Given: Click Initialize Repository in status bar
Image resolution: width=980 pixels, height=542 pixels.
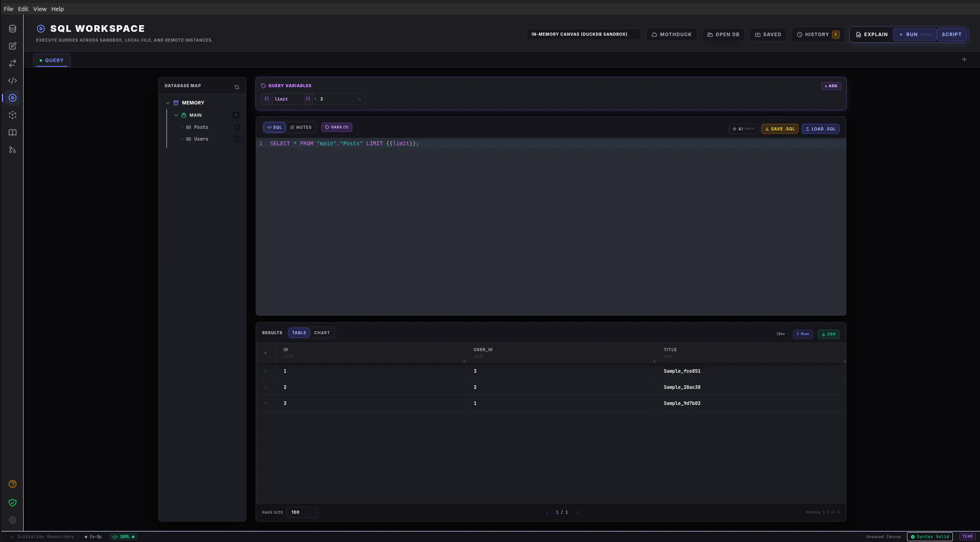Looking at the screenshot, I should [42, 537].
